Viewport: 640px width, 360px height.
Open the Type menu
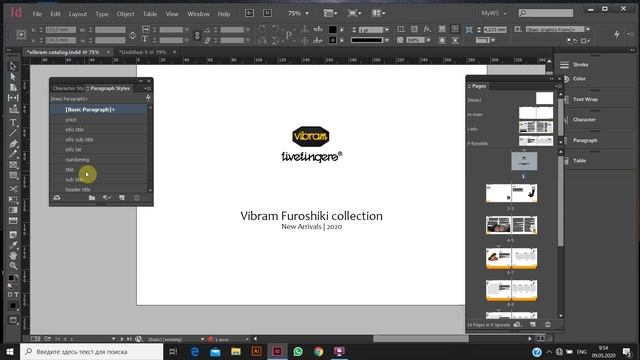[x=102, y=13]
